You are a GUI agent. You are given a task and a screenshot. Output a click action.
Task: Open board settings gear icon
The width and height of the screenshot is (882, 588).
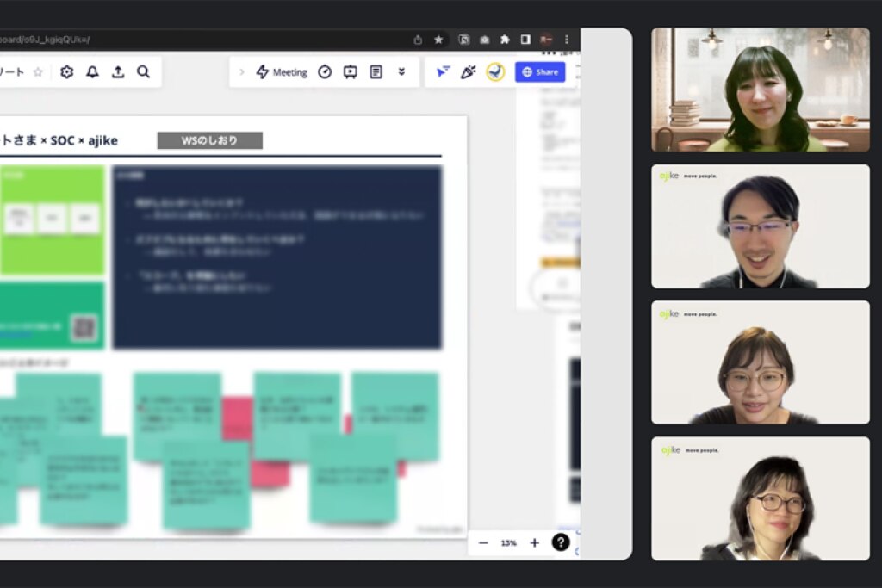[66, 72]
